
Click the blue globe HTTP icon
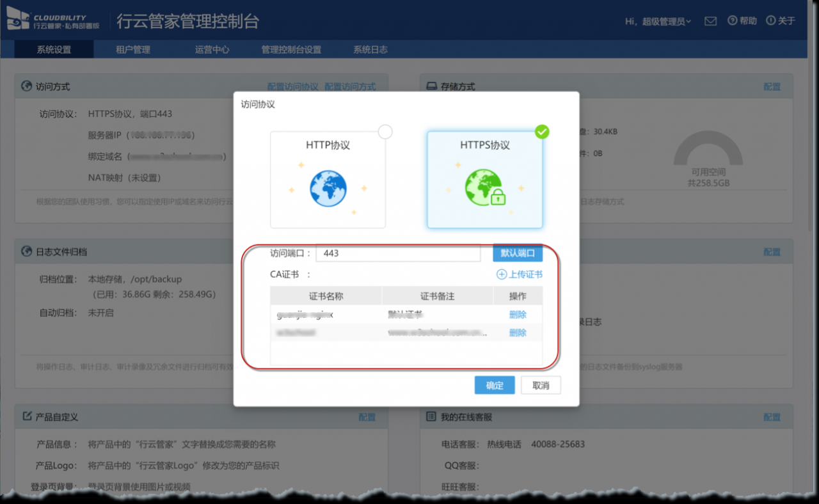point(328,187)
